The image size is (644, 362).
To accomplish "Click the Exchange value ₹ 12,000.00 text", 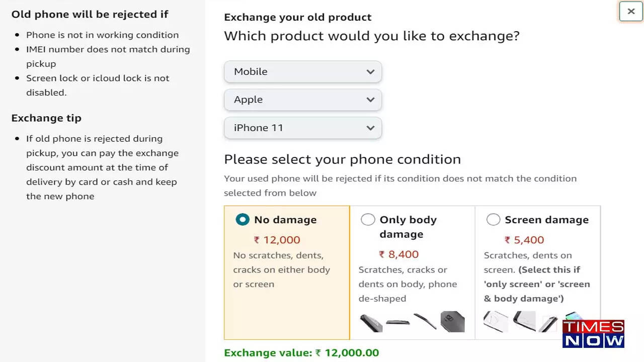I will 301,352.
